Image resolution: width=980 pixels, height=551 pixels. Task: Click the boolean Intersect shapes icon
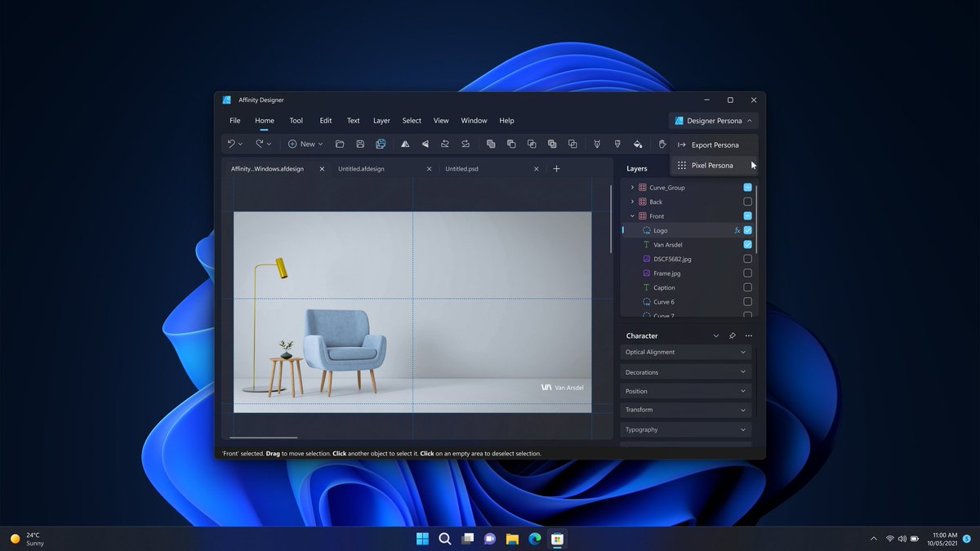532,144
